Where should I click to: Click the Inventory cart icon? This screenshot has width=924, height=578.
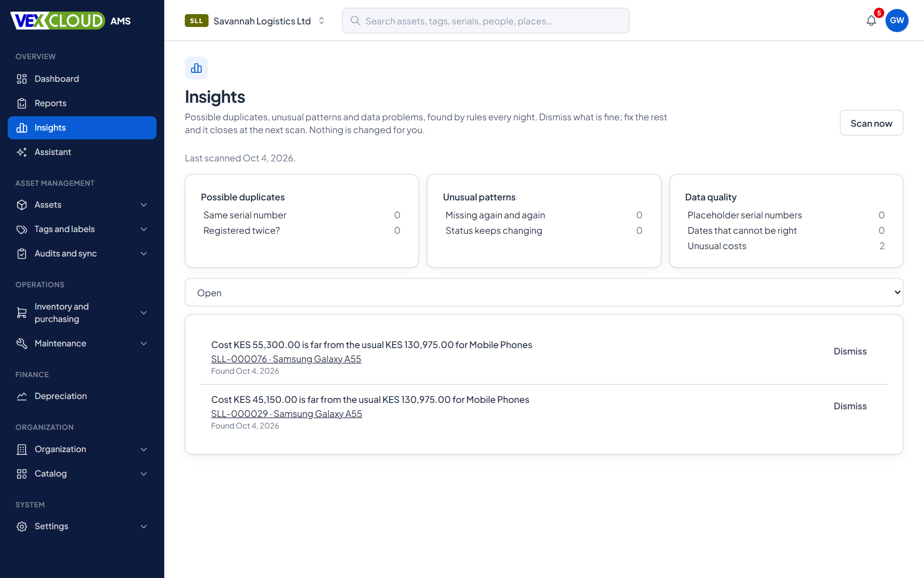tap(22, 313)
